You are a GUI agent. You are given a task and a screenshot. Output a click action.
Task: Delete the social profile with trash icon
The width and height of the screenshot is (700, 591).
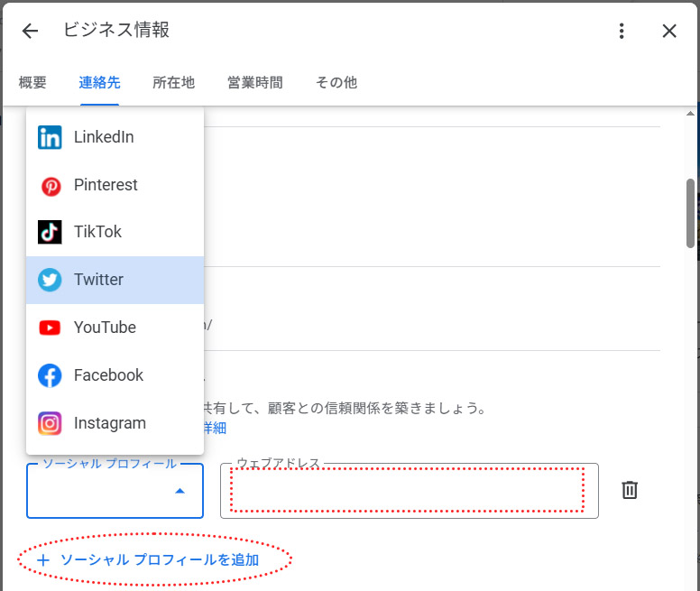coord(630,490)
